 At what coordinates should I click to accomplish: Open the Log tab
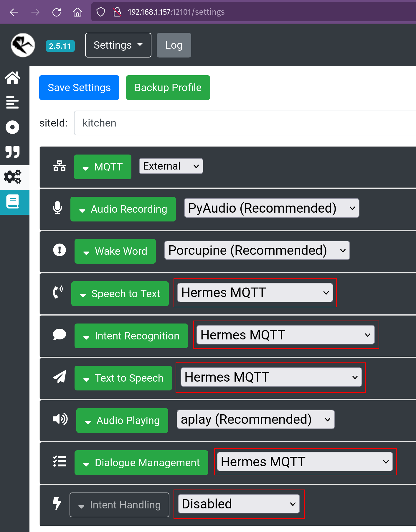[174, 45]
